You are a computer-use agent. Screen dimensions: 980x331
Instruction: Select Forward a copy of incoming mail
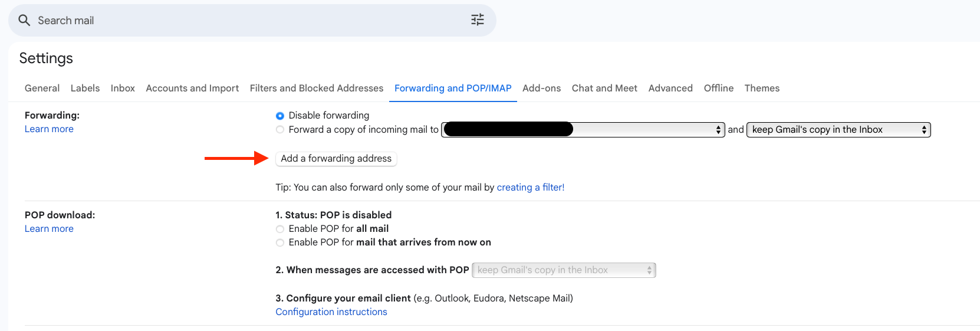coord(280,130)
